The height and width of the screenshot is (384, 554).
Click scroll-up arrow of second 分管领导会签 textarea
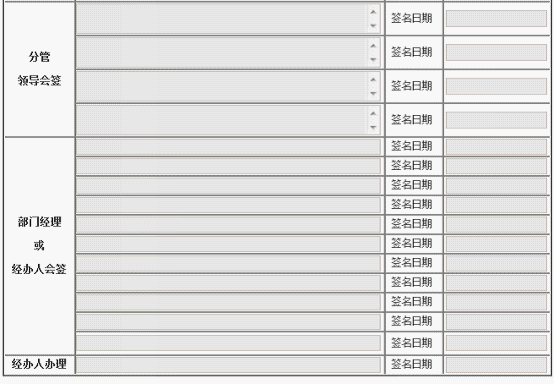[373, 46]
